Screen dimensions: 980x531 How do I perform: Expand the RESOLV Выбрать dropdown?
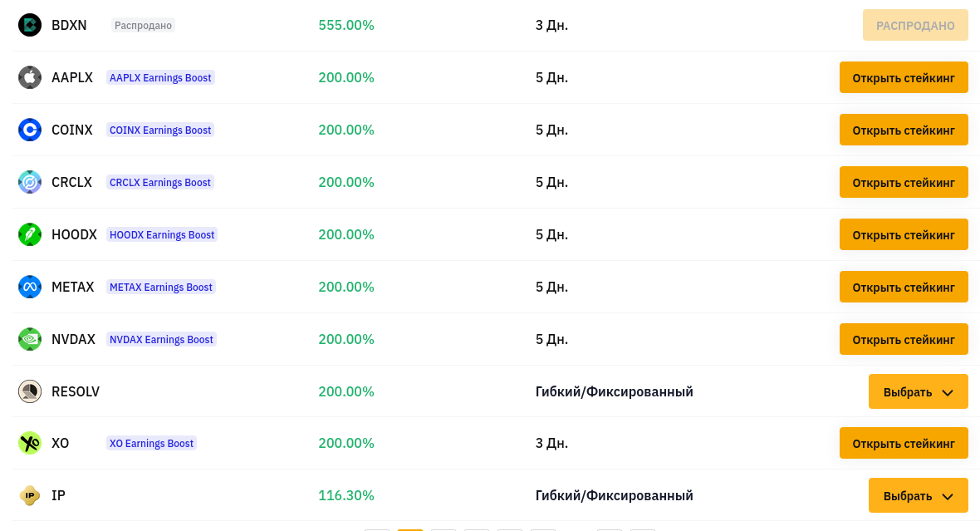(918, 392)
